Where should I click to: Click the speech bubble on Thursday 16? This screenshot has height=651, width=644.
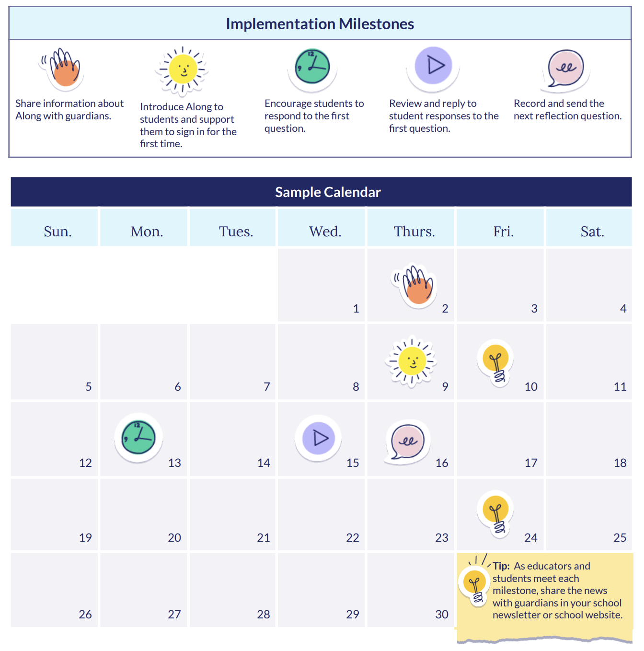click(x=407, y=441)
